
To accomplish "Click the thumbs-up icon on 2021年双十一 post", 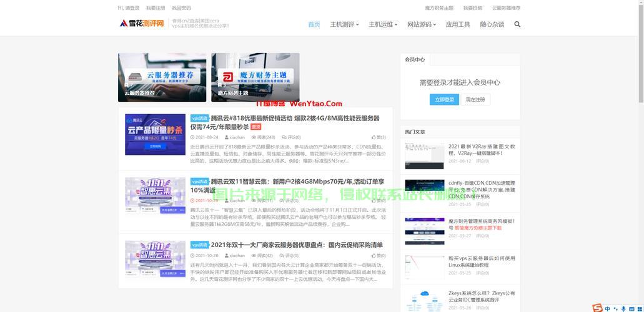I will click(374, 255).
